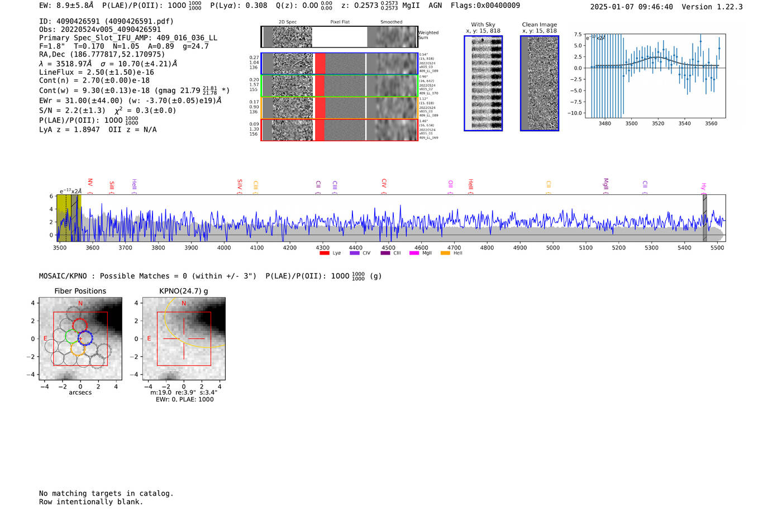Click the green dashed fiber circle

[72, 337]
